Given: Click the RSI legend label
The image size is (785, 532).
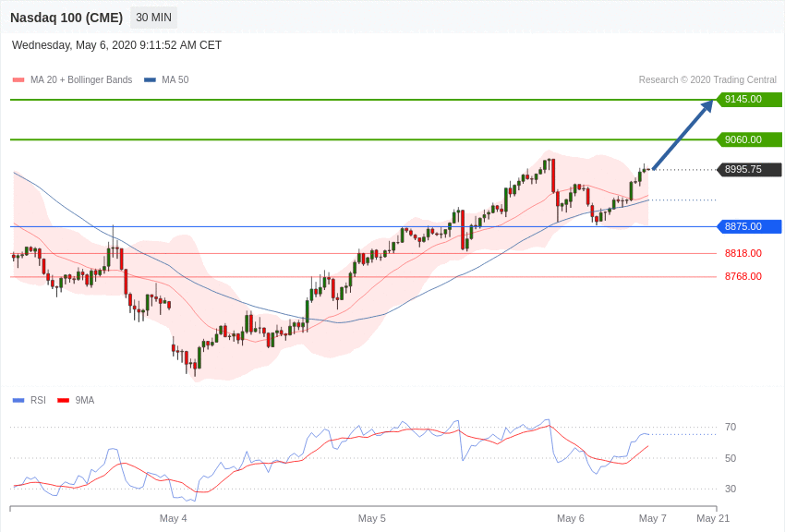Looking at the screenshot, I should pyautogui.click(x=38, y=400).
